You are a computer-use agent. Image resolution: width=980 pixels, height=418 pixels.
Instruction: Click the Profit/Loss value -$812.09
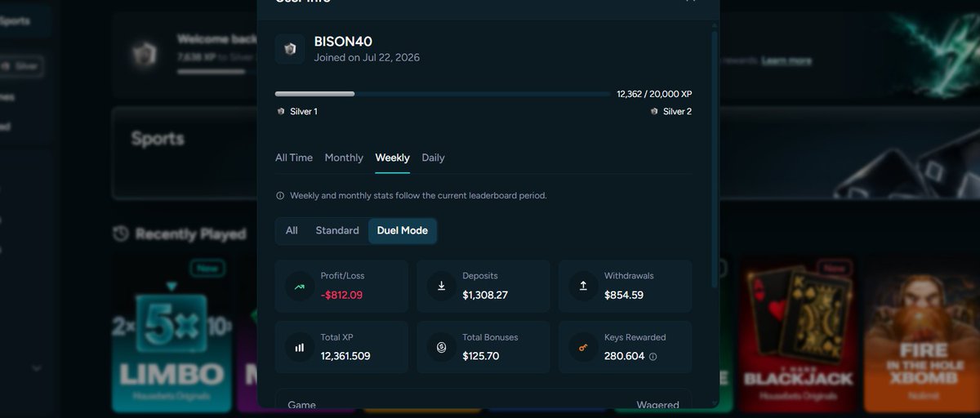point(341,295)
